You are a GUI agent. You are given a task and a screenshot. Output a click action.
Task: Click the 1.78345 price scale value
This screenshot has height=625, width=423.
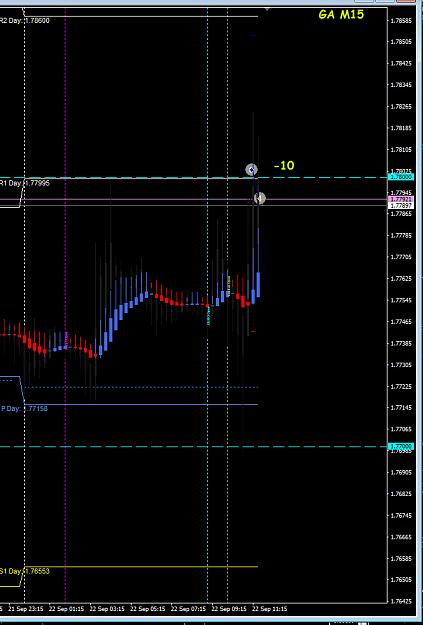tap(401, 85)
